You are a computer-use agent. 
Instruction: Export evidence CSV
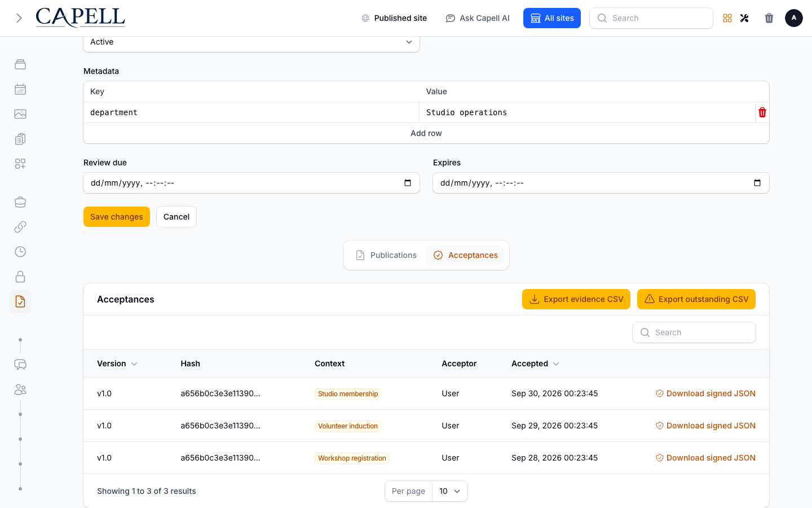click(x=576, y=299)
